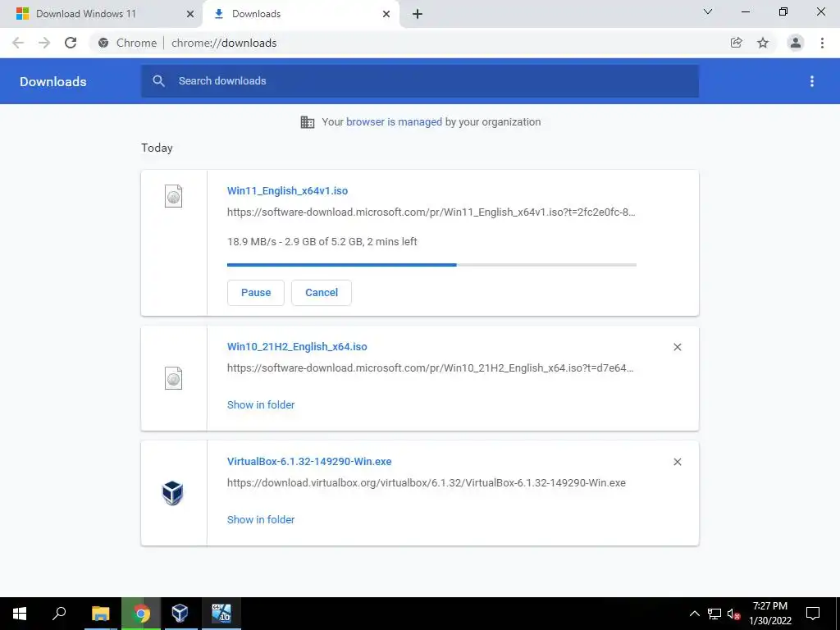Click the managed organization building icon

(x=308, y=122)
